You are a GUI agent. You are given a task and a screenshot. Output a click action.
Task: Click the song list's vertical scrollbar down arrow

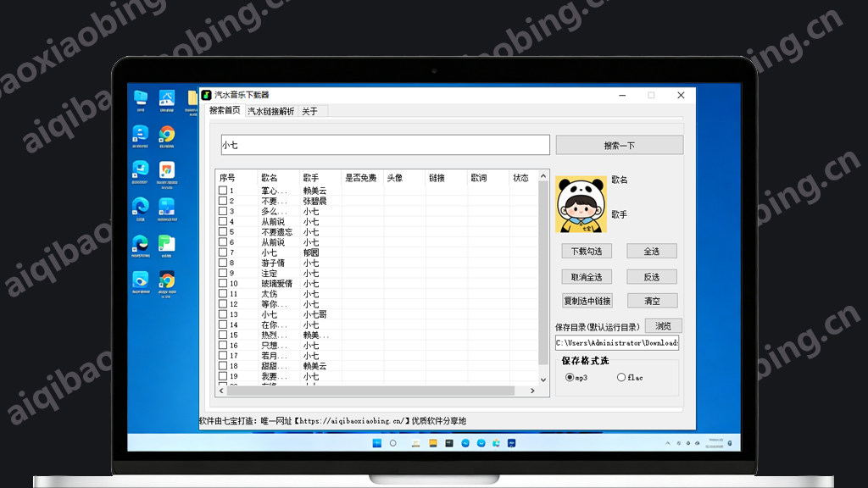pyautogui.click(x=543, y=380)
